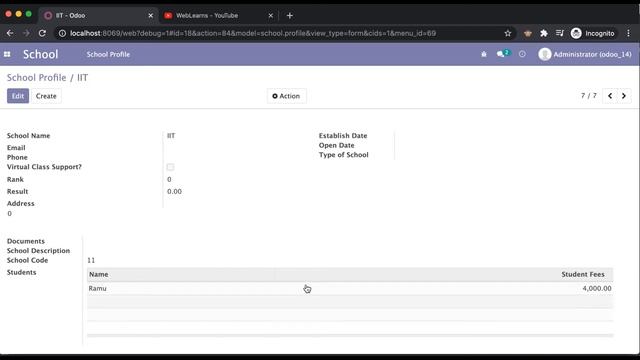Open Chrome three-dot menu
The height and width of the screenshot is (360, 640).
tap(629, 33)
